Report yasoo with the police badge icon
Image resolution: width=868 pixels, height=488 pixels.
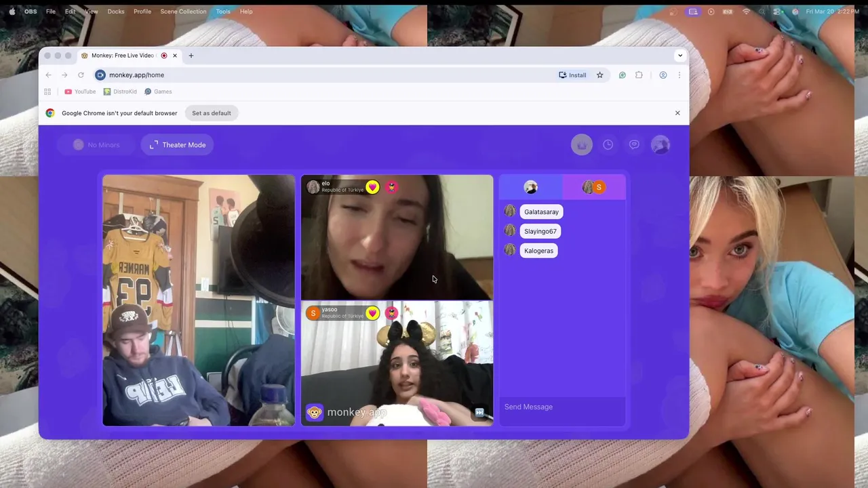391,313
